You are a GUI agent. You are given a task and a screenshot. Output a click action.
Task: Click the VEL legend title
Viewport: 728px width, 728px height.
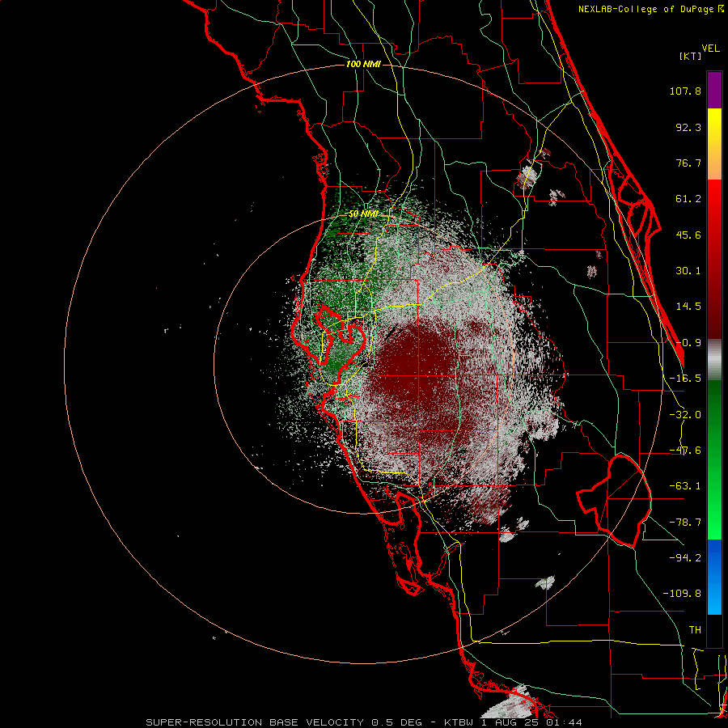(x=710, y=49)
